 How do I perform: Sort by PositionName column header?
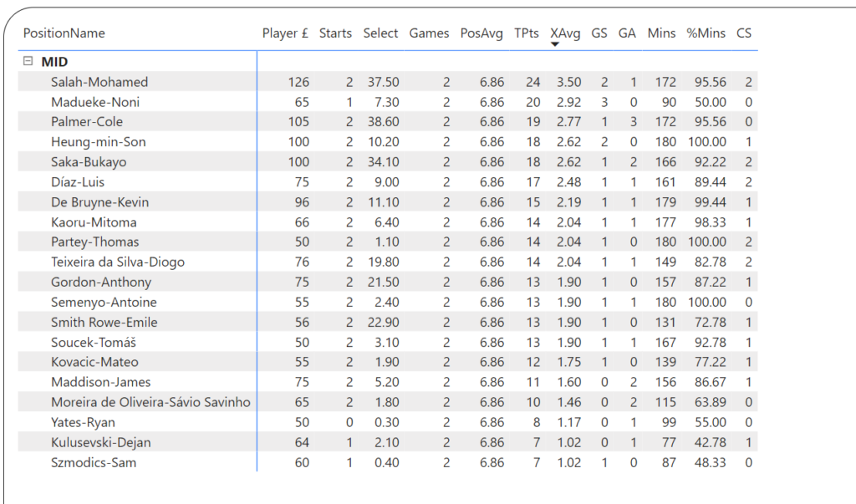tap(64, 33)
